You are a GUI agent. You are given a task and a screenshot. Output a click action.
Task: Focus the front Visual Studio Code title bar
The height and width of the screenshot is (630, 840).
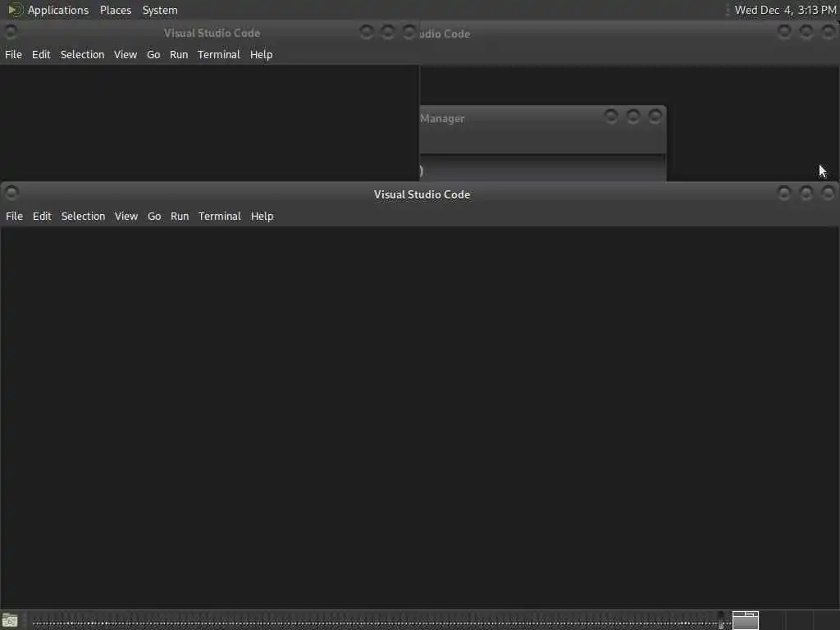tap(422, 194)
